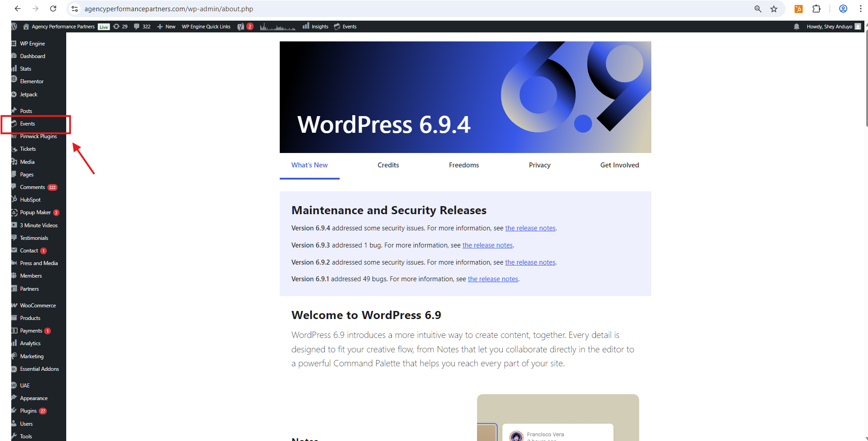Open Events in the sidebar menu
The image size is (868, 441).
coord(27,124)
